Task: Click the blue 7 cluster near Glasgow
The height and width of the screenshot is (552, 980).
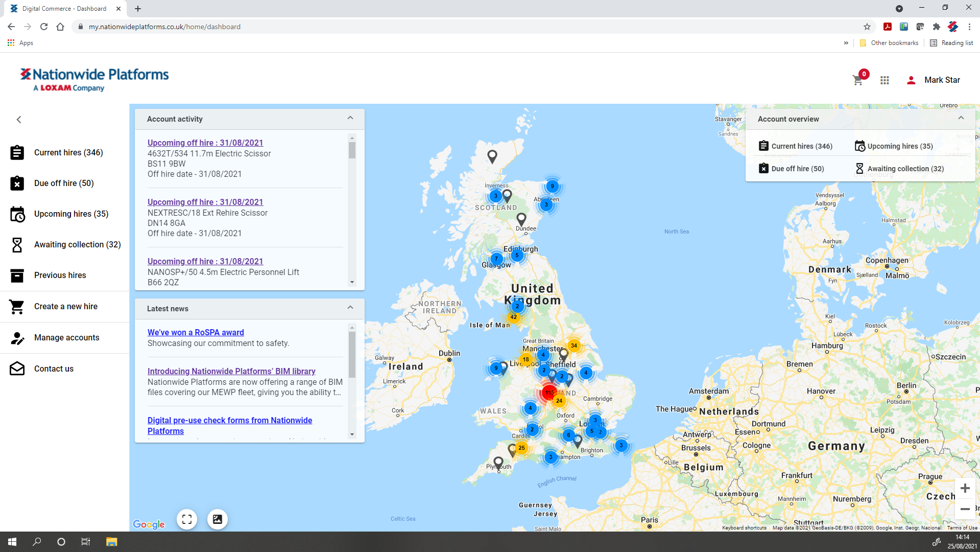Action: tap(496, 259)
